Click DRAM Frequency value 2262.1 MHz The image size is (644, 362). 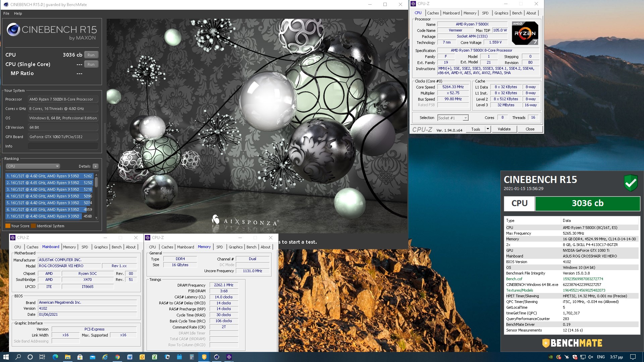[x=224, y=285]
